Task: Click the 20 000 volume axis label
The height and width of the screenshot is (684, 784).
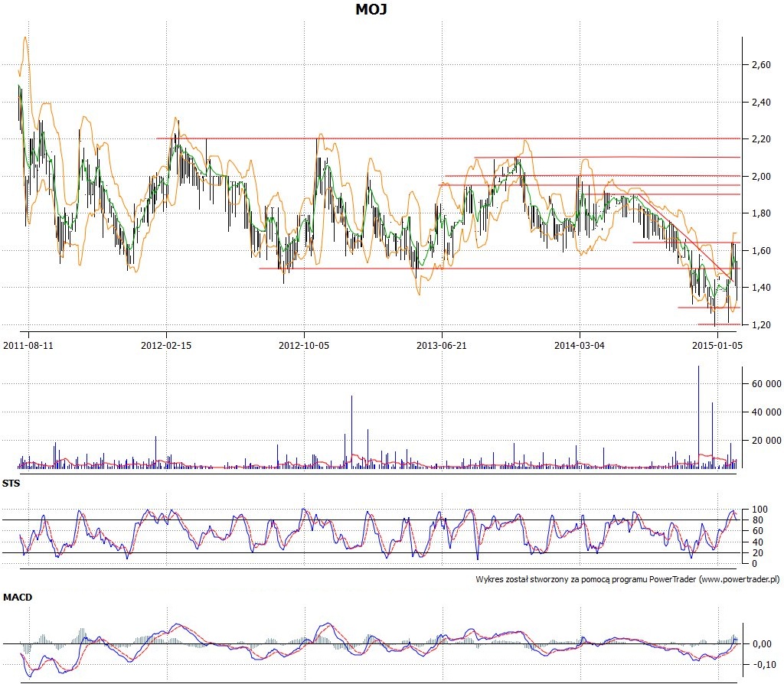Action: (766, 440)
